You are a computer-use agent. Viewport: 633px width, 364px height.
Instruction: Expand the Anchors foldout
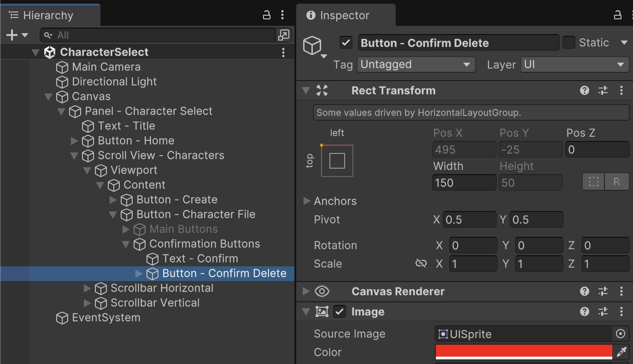click(x=306, y=201)
